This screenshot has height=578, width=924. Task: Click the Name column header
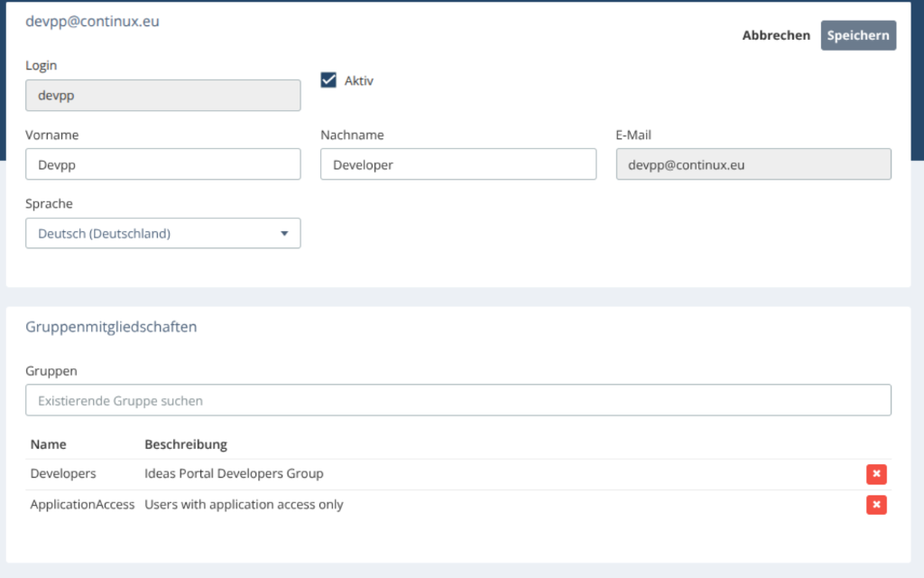49,444
